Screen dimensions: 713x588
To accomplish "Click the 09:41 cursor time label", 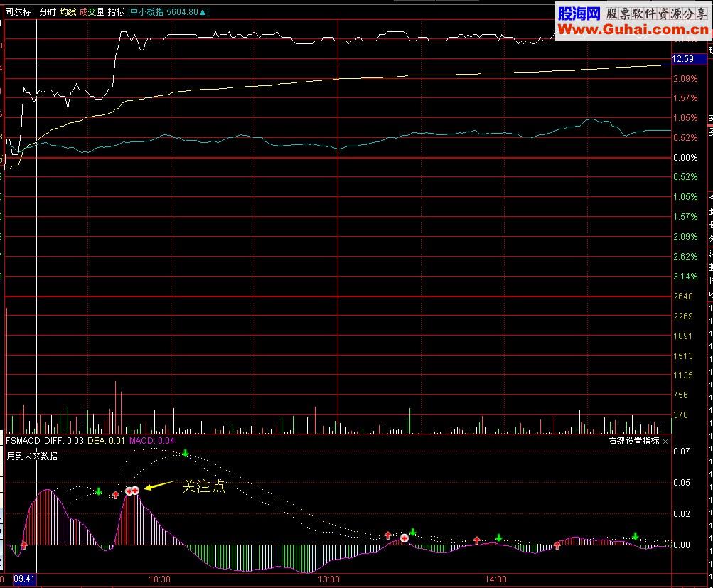I will [x=24, y=579].
